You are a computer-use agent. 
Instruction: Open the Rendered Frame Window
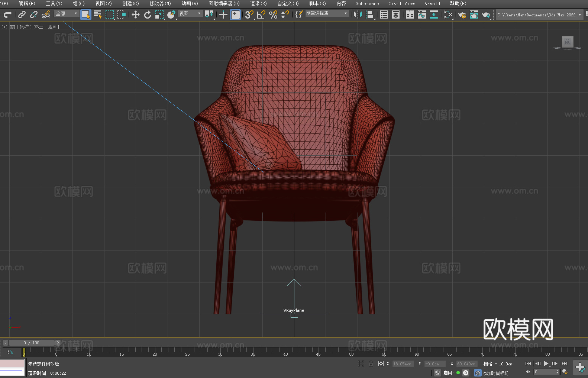474,14
